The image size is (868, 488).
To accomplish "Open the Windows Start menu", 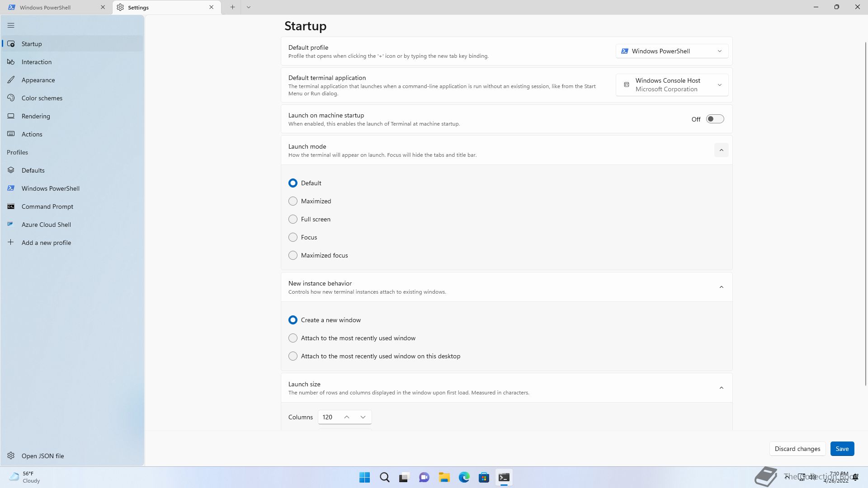I will (x=364, y=478).
